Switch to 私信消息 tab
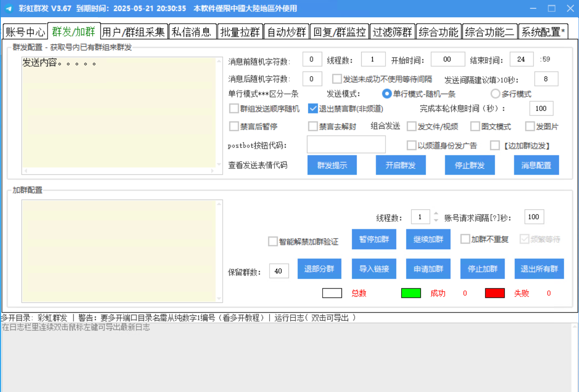 (x=191, y=32)
